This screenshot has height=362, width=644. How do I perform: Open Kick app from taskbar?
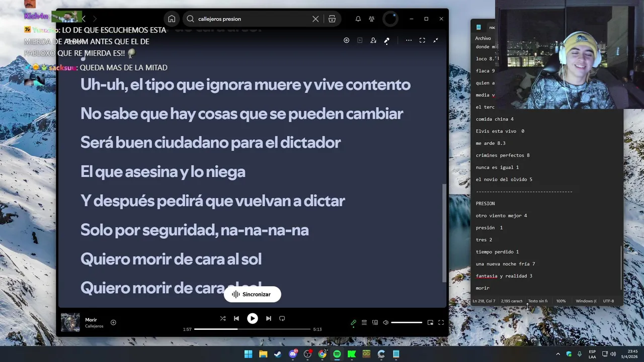coord(352,354)
